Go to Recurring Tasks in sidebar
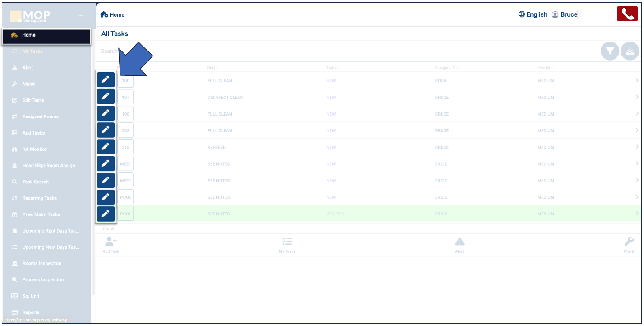Viewport: 644px width, 326px height. [40, 198]
